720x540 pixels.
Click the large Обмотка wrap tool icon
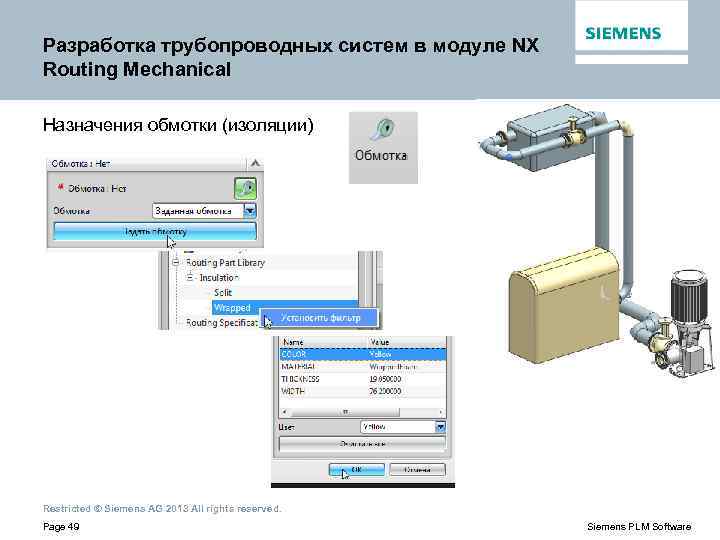[383, 147]
